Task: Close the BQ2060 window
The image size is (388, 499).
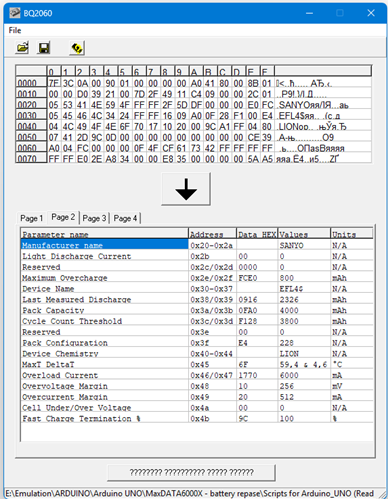Action: [371, 13]
